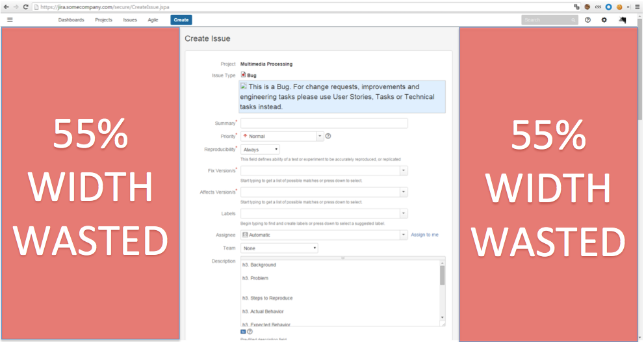Viewport: 644px width, 342px height.
Task: Click the help icon below Description field
Action: (250, 332)
